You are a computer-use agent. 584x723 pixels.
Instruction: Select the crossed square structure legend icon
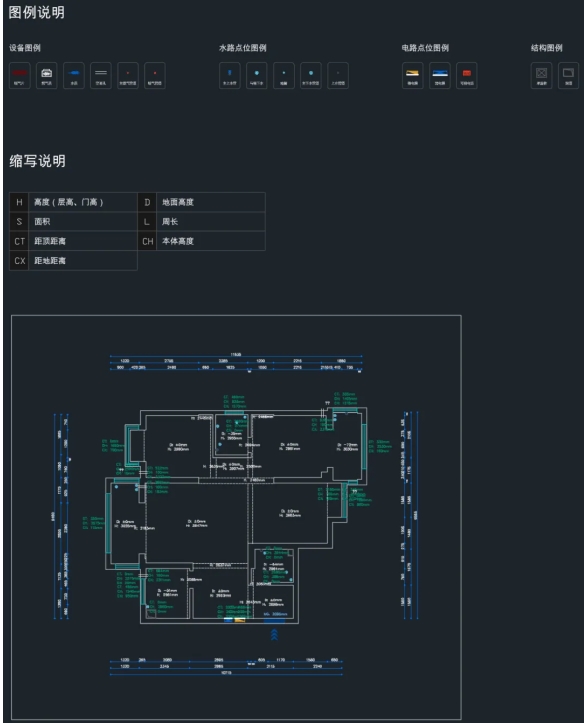[x=542, y=76]
